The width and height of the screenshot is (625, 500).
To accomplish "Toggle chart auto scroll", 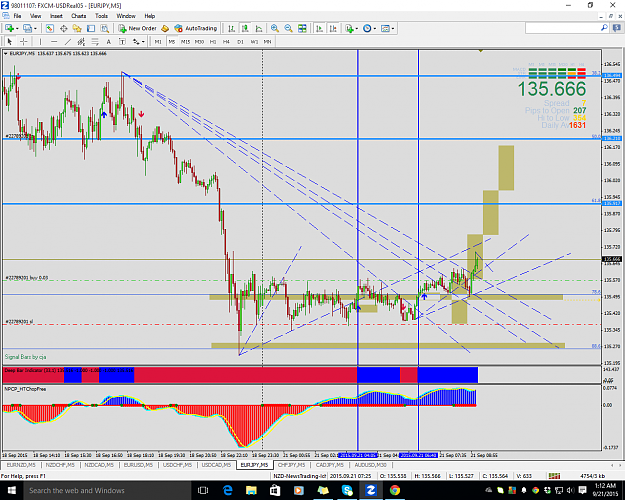I will pos(319,28).
